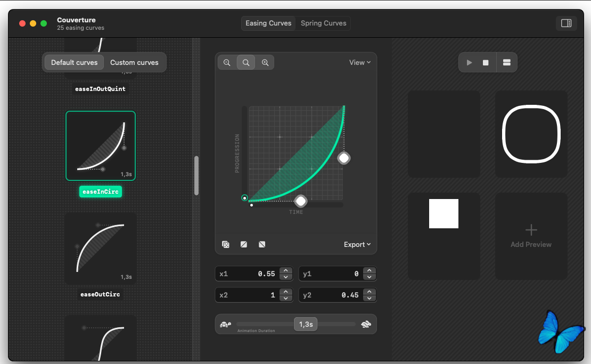Click the preview layout icon beside stop
The width and height of the screenshot is (591, 364).
(x=506, y=63)
